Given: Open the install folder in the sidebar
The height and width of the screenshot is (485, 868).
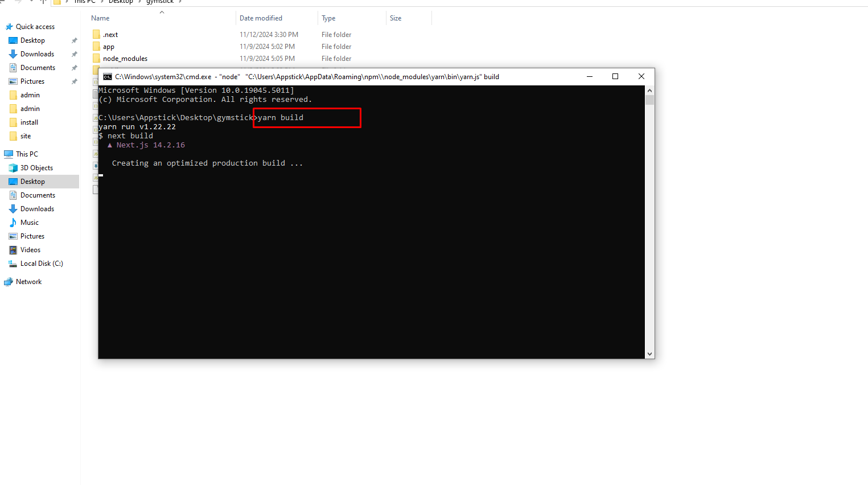Looking at the screenshot, I should coord(30,122).
